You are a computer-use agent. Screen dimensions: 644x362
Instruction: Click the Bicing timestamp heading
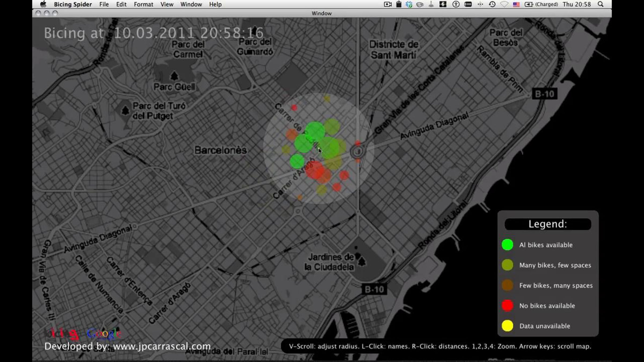[154, 33]
